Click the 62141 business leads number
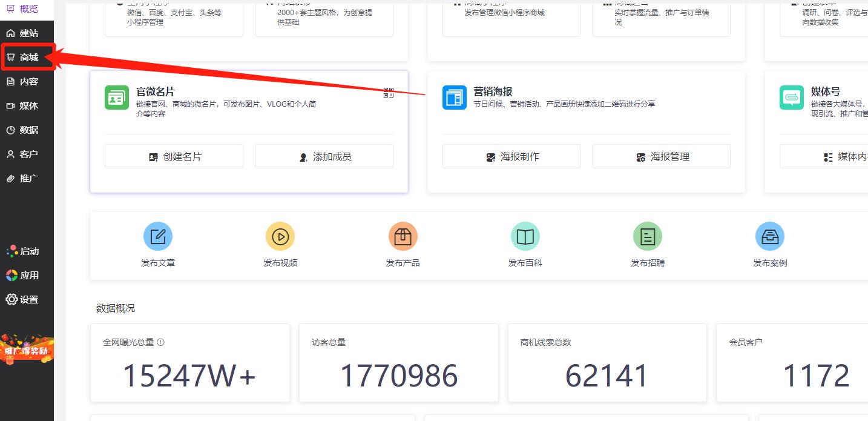The image size is (868, 421). point(607,376)
